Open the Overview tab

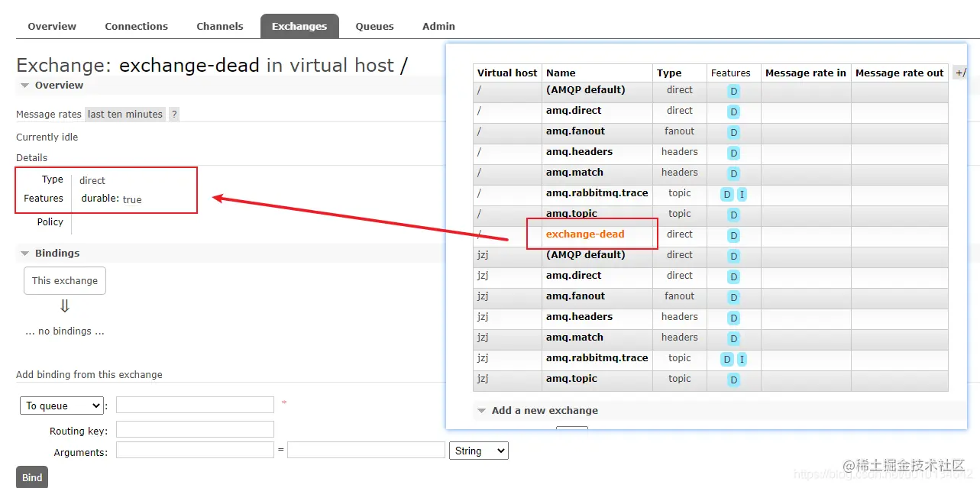tap(52, 26)
